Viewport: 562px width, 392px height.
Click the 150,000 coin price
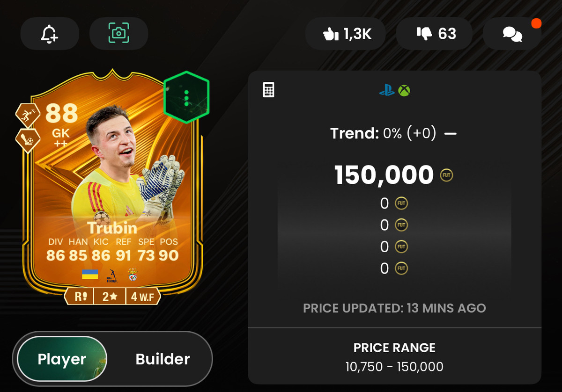[384, 175]
